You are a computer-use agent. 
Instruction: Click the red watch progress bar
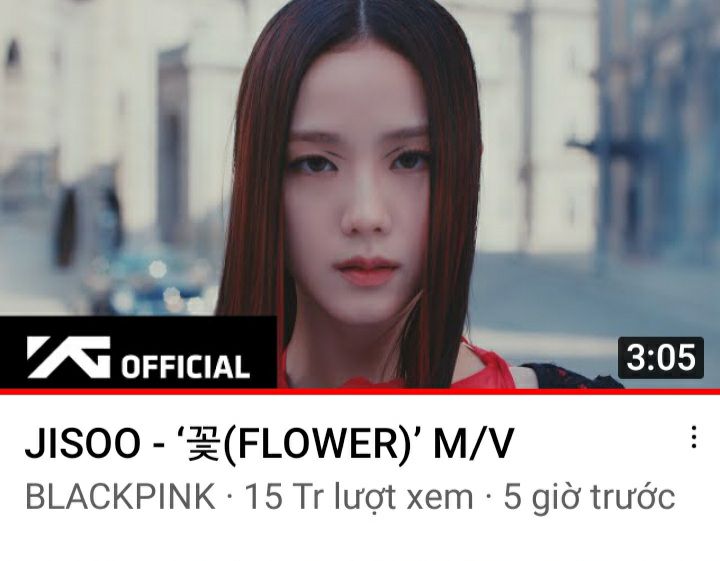pyautogui.click(x=360, y=391)
